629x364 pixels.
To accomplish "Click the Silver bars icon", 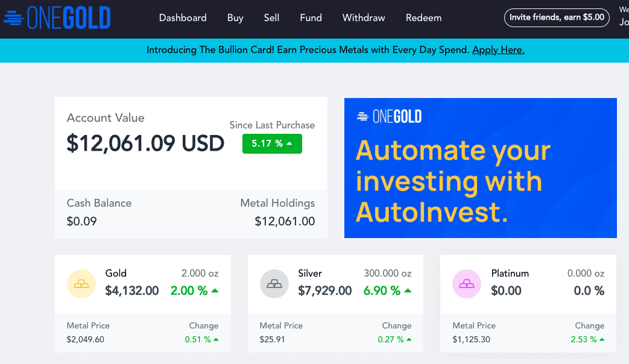I will coord(274,284).
